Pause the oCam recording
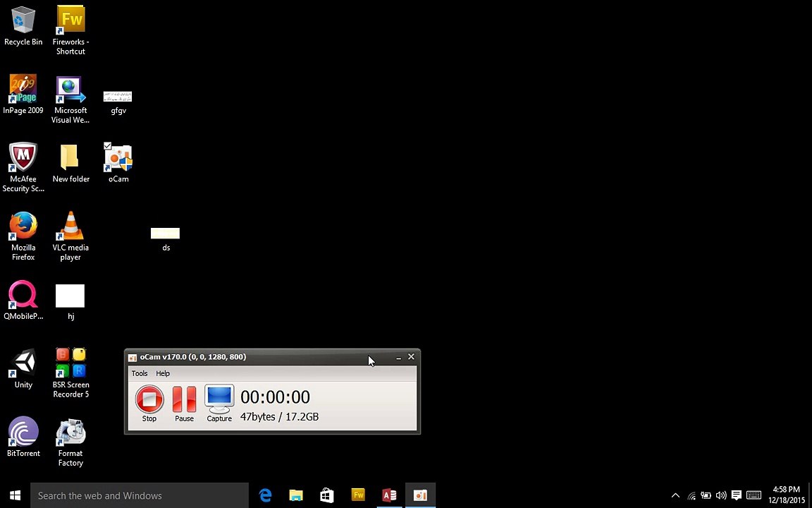 click(x=185, y=404)
